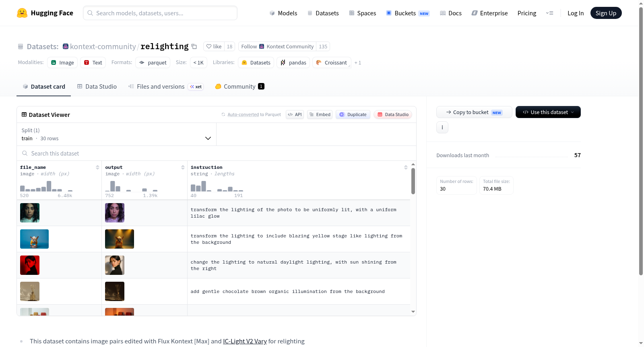This screenshot has width=644, height=347.
Task: Click the output width histogram
Action: 131,186
